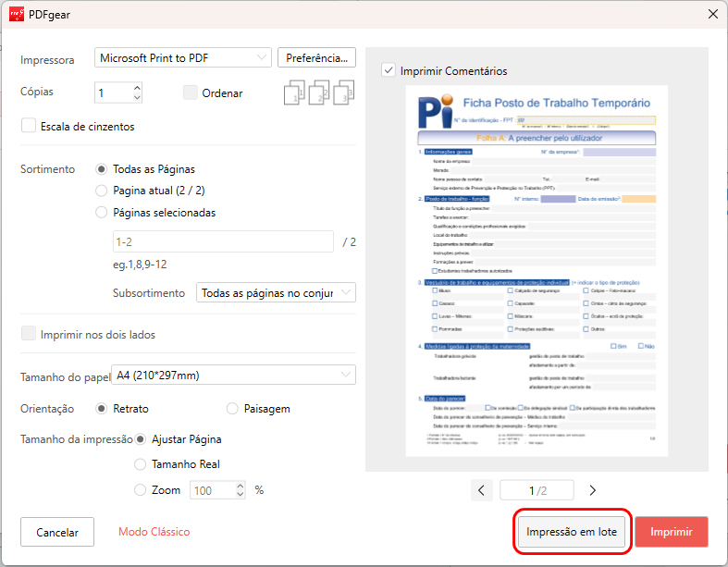The height and width of the screenshot is (567, 728).
Task: Open Modo Clássico link
Action: tap(154, 532)
